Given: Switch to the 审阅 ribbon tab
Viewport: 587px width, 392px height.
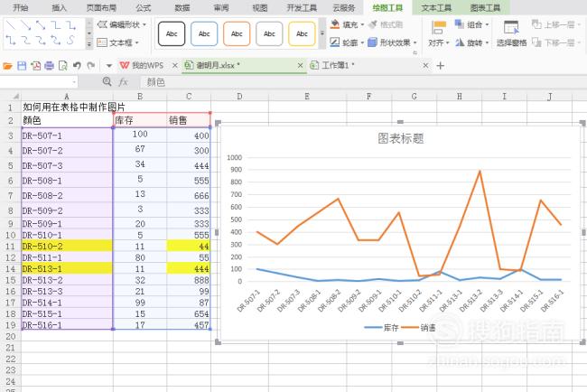Looking at the screenshot, I should [221, 7].
